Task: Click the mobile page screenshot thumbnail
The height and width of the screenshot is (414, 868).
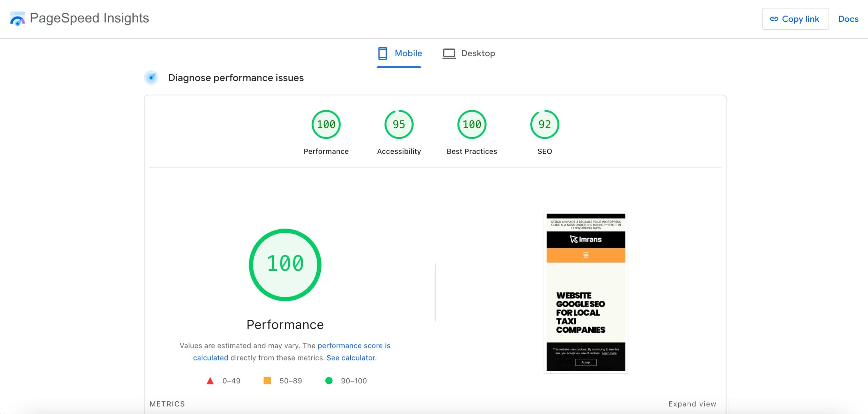Action: 586,292
